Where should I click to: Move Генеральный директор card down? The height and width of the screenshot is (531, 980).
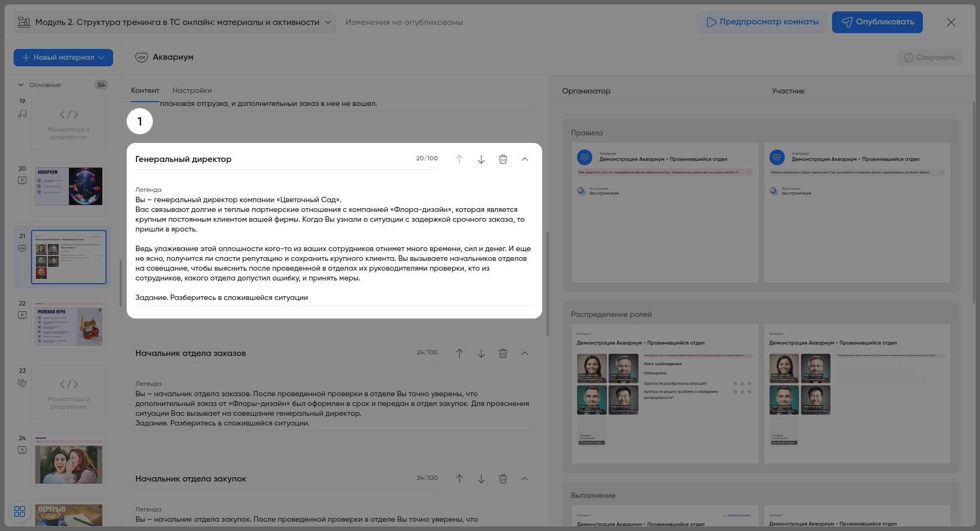[x=481, y=159]
